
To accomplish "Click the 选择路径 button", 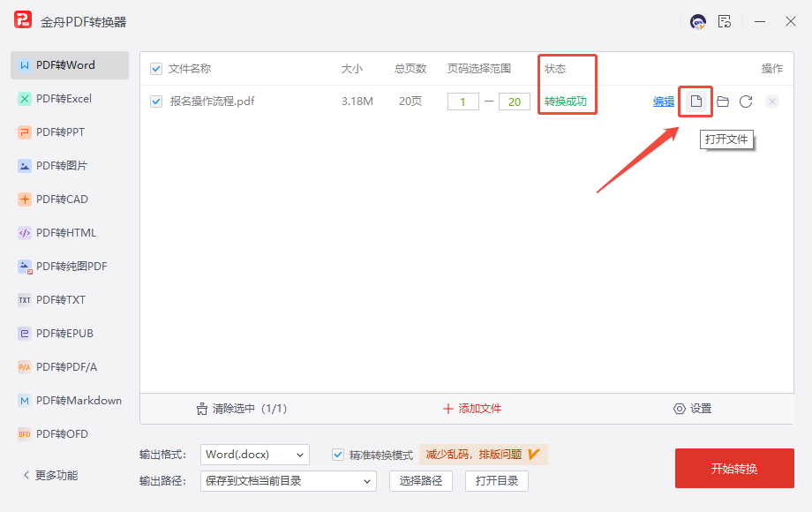I will pyautogui.click(x=421, y=481).
